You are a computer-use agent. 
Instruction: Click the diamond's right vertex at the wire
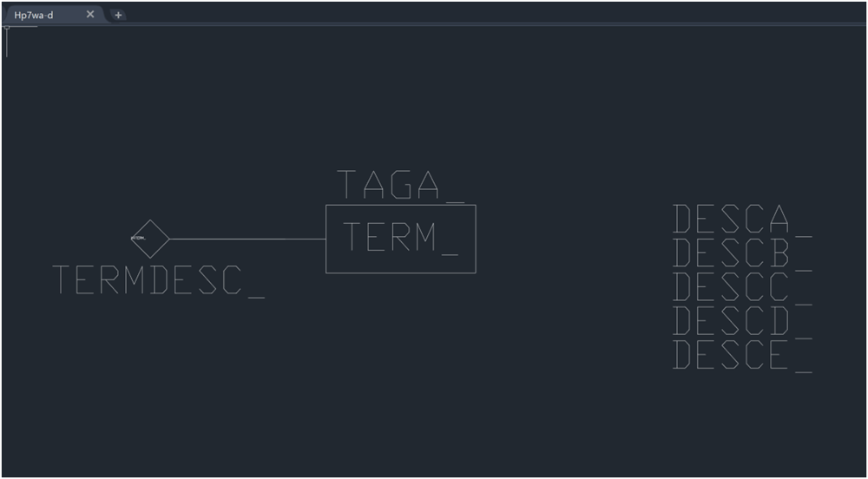[169, 239]
